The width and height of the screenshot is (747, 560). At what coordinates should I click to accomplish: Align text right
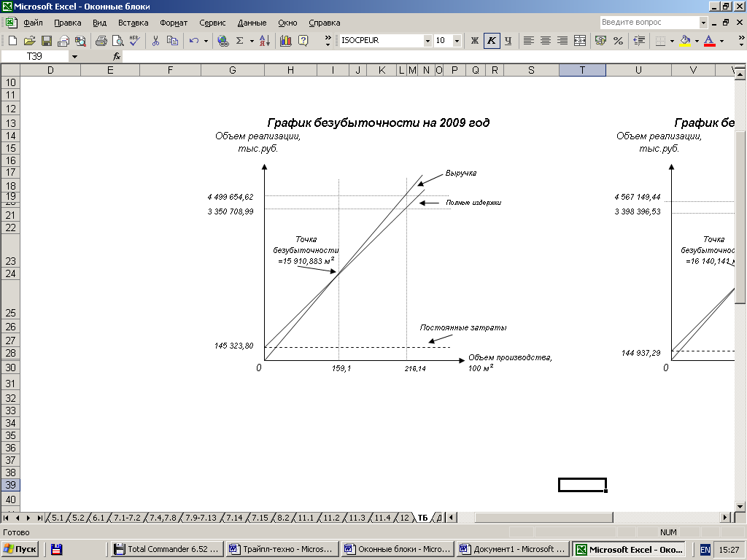click(x=562, y=41)
